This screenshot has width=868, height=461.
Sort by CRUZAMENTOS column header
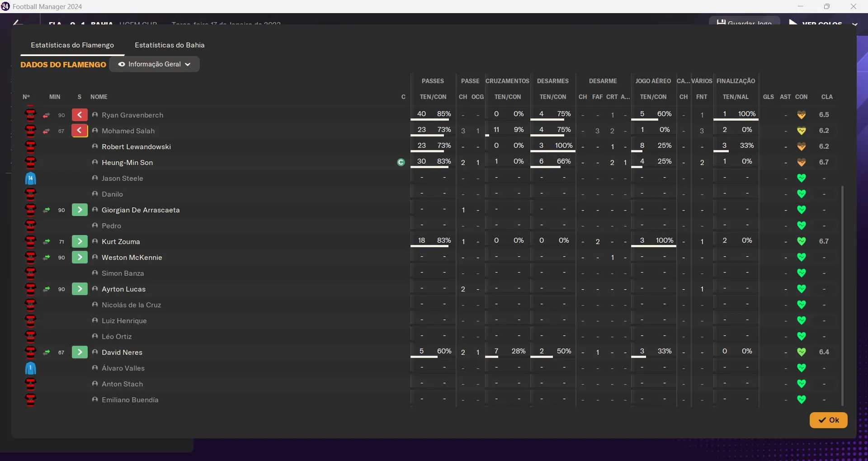pyautogui.click(x=507, y=81)
